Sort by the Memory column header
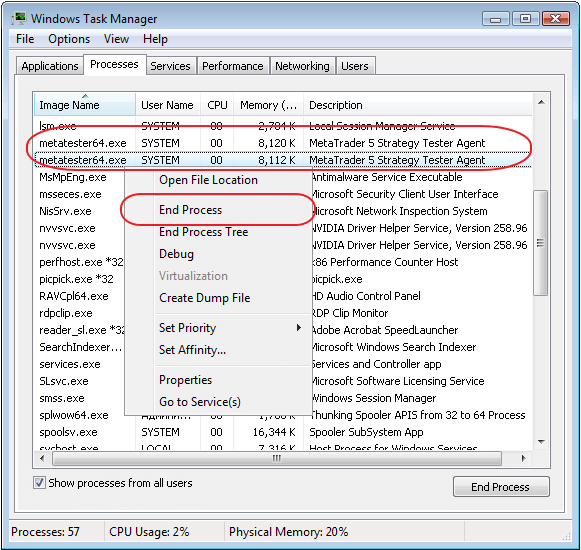 [268, 105]
